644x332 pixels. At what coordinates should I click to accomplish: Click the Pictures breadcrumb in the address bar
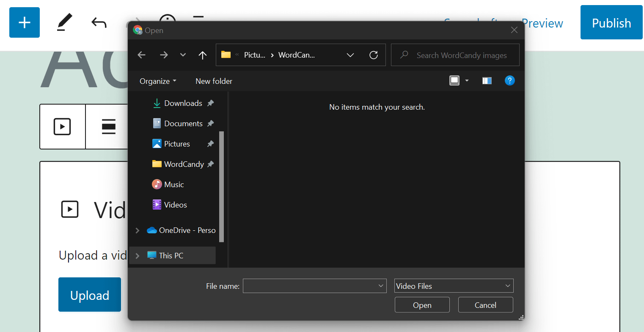(255, 55)
